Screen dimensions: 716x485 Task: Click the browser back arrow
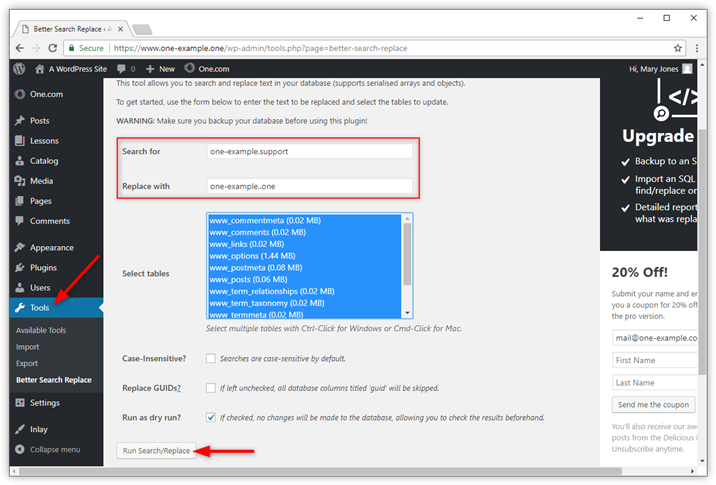(20, 48)
